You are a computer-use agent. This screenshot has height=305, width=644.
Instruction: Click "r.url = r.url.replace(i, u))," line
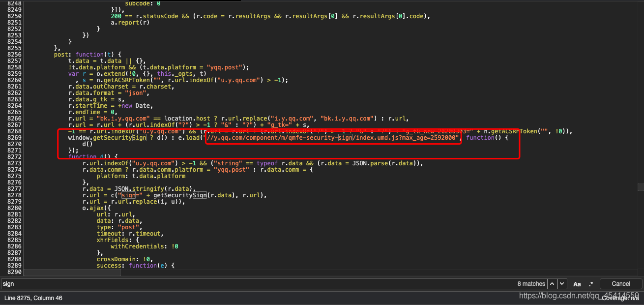(134, 202)
